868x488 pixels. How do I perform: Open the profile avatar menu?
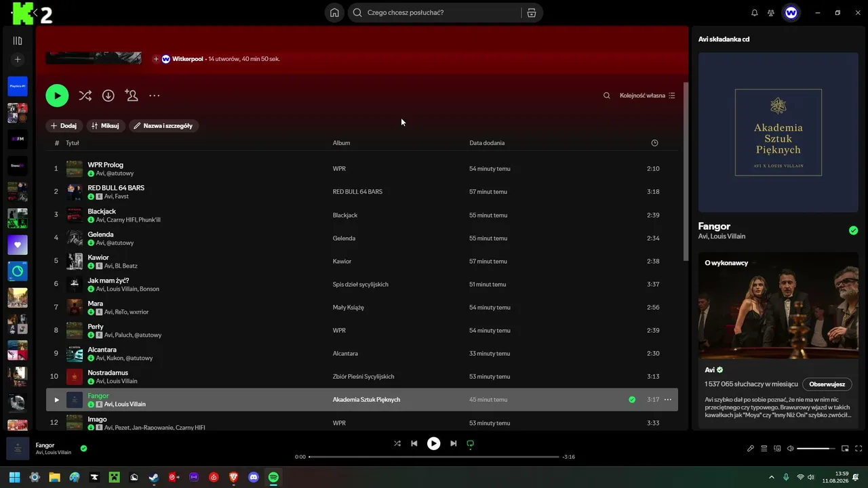(791, 13)
